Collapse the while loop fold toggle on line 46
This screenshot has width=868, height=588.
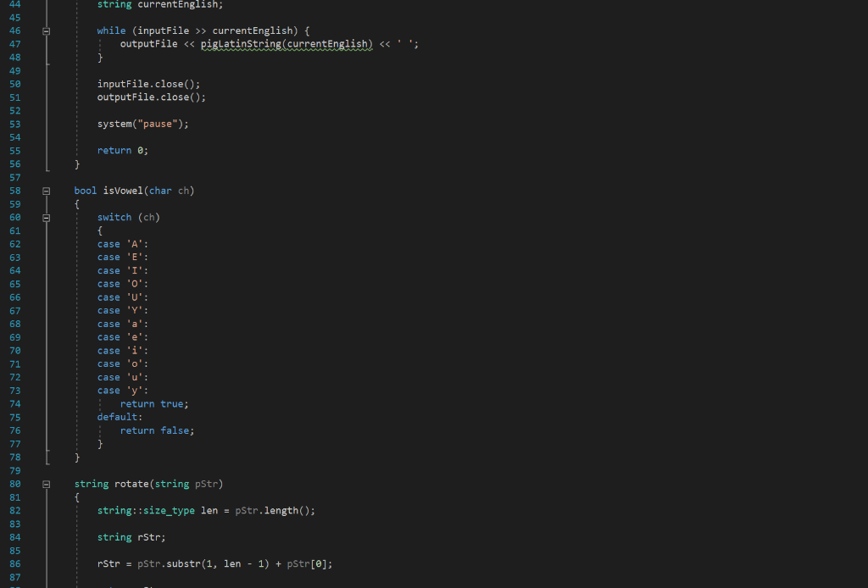click(x=47, y=31)
